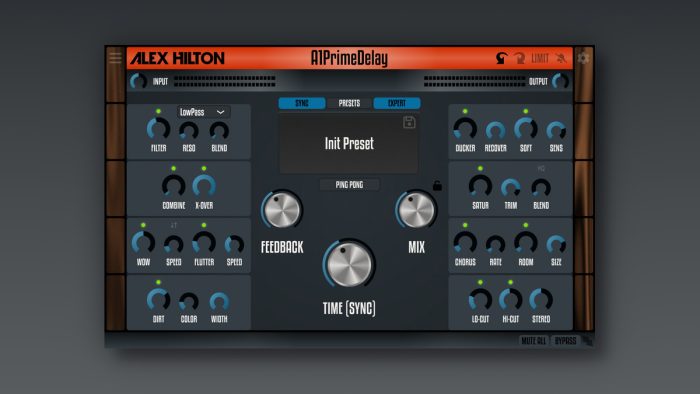Click the PING PONG button
The image size is (700, 394).
[350, 185]
